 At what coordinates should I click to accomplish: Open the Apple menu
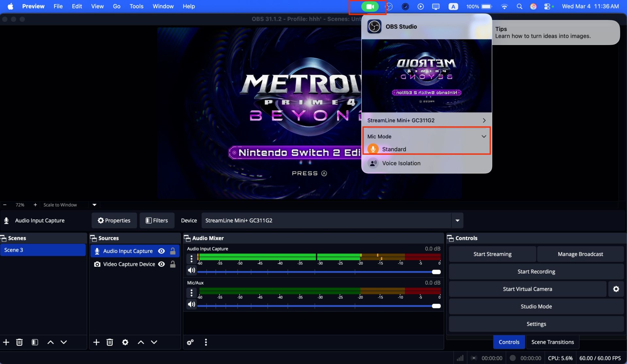tap(10, 6)
